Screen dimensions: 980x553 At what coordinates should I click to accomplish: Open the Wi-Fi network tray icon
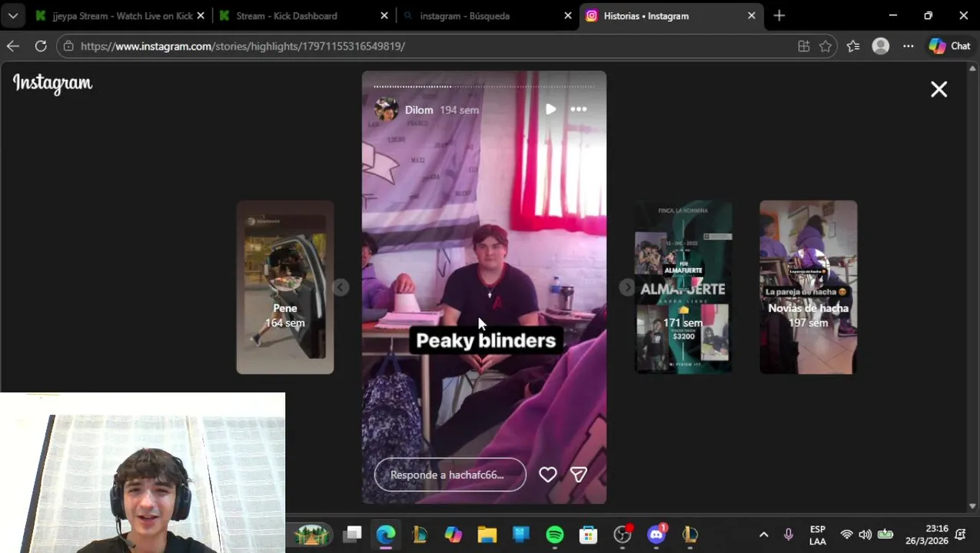tap(846, 535)
